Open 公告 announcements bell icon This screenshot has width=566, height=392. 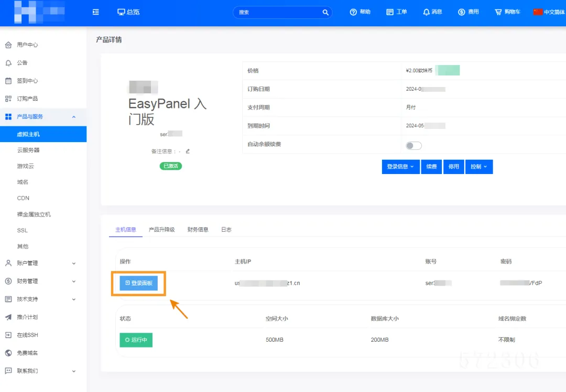tap(8, 63)
